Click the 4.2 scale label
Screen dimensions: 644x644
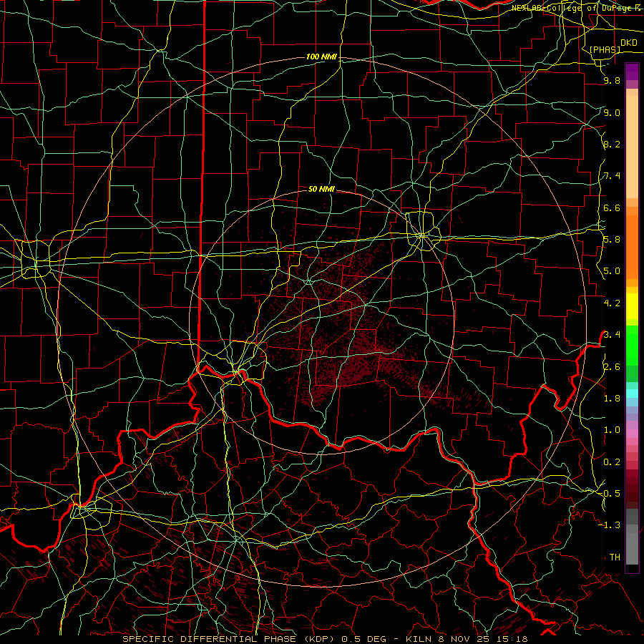pyautogui.click(x=612, y=303)
